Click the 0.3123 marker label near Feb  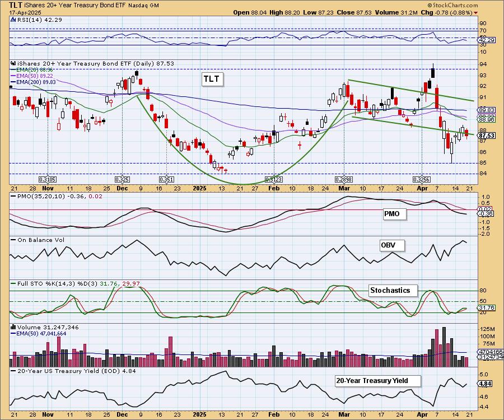pyautogui.click(x=273, y=179)
